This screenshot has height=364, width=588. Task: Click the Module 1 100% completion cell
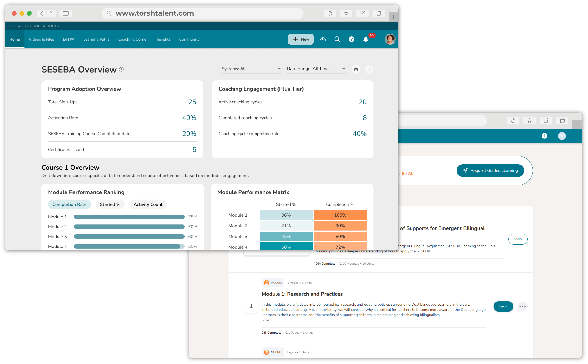[340, 215]
